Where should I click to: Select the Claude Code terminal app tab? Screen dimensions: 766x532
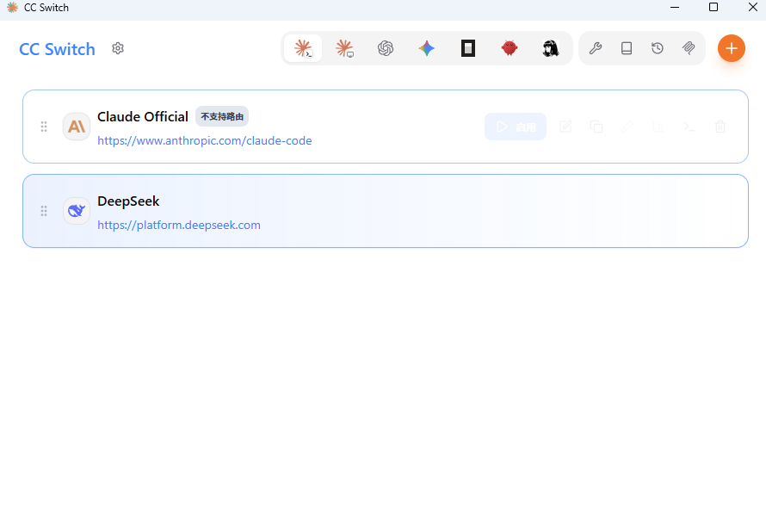click(x=303, y=48)
